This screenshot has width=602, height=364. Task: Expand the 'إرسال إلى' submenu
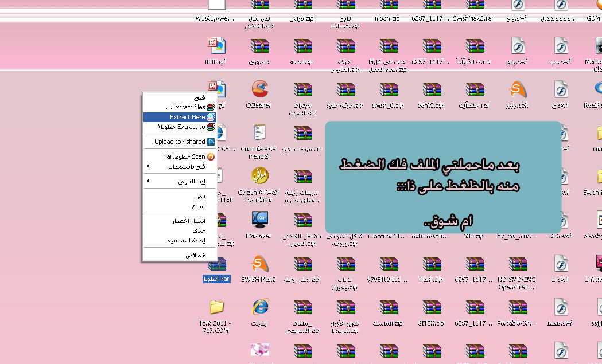point(148,181)
